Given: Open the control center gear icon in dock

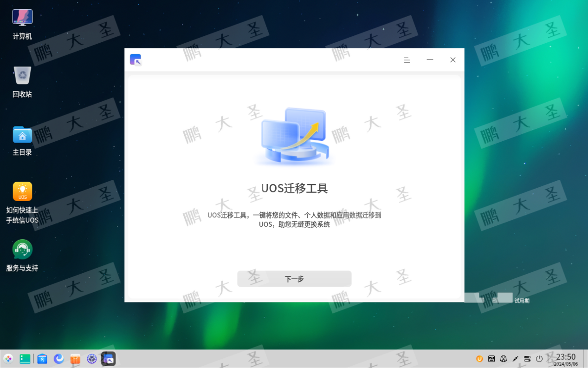Looking at the screenshot, I should pyautogui.click(x=92, y=359).
